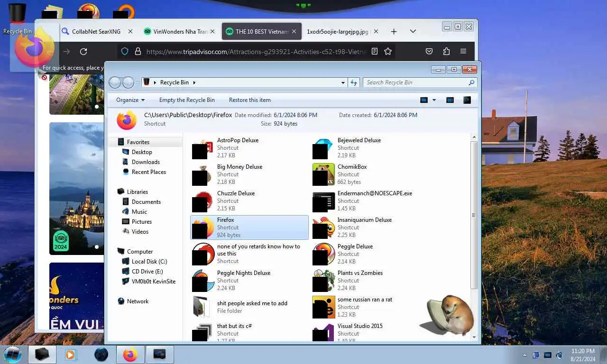
Task: Open the Explorer help button
Action: click(x=467, y=100)
